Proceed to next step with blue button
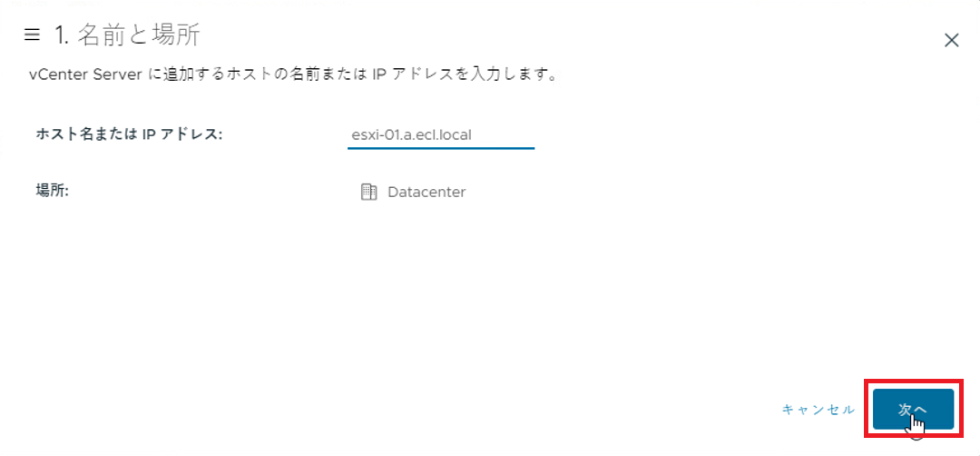Screen dimensions: 980x456 click(913, 409)
